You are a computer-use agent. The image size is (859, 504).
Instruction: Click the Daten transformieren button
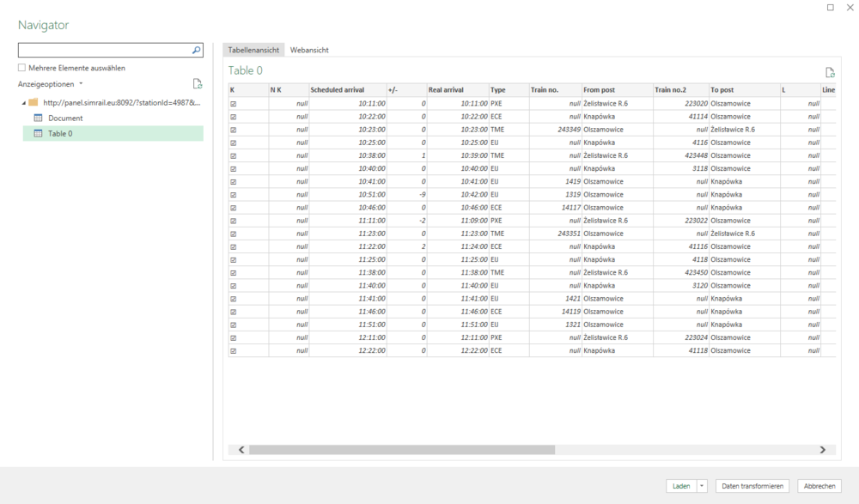tap(753, 486)
